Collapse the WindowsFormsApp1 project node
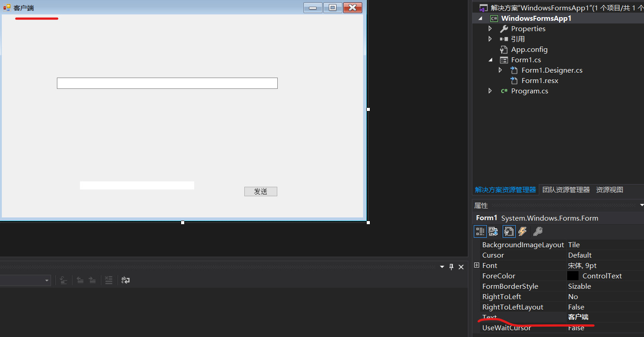The width and height of the screenshot is (644, 337). (x=480, y=18)
